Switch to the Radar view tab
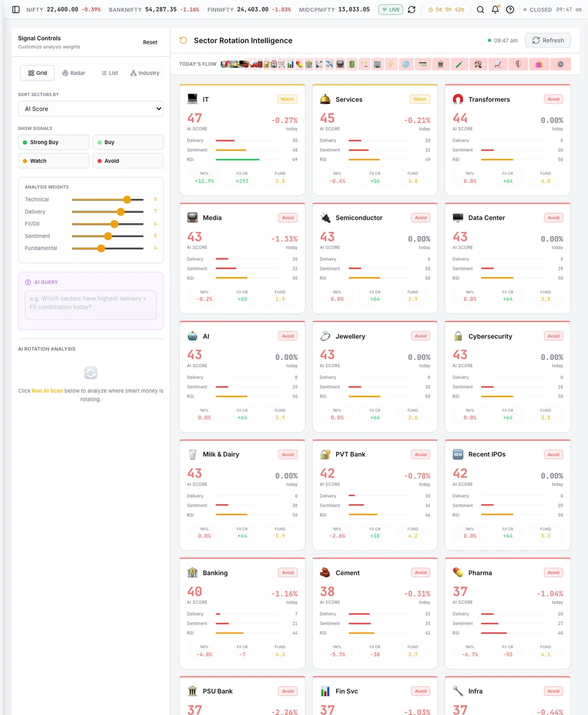The image size is (588, 715). click(74, 73)
